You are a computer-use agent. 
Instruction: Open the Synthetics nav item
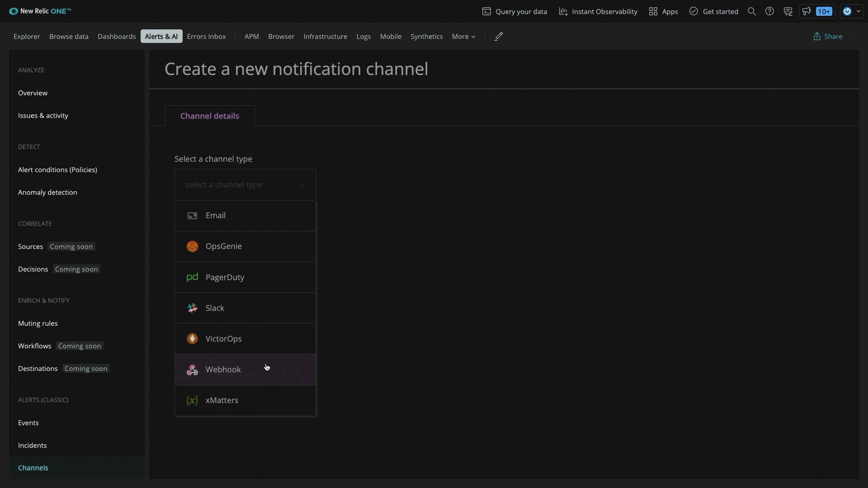427,36
